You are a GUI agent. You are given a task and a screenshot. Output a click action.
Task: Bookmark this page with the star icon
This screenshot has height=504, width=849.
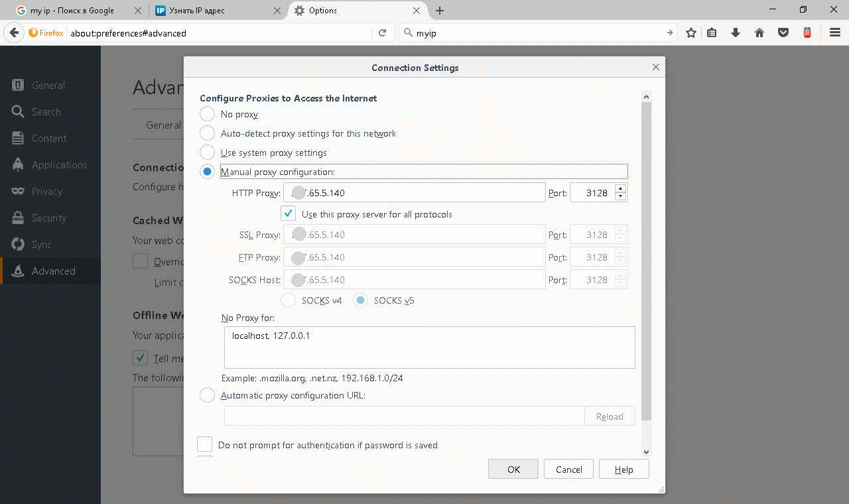(x=691, y=32)
